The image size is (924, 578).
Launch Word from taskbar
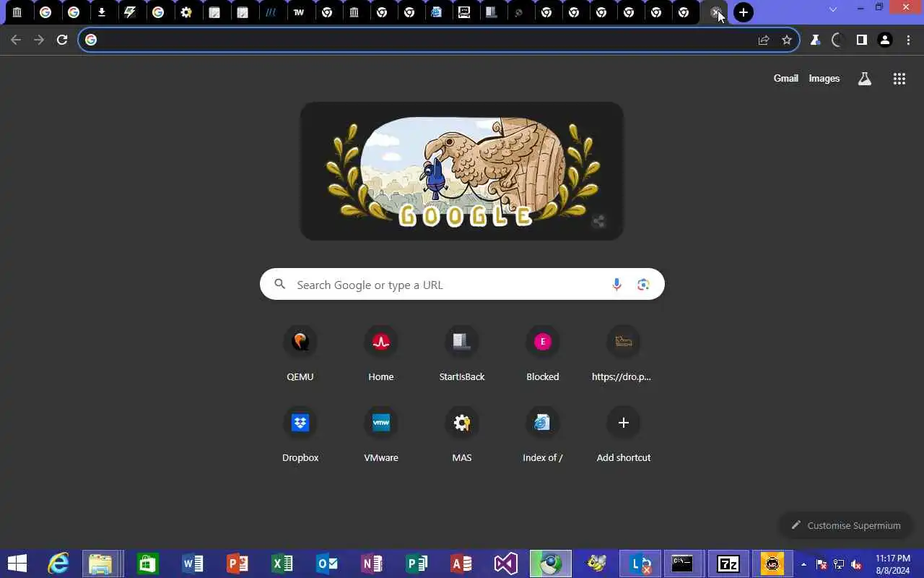click(193, 564)
